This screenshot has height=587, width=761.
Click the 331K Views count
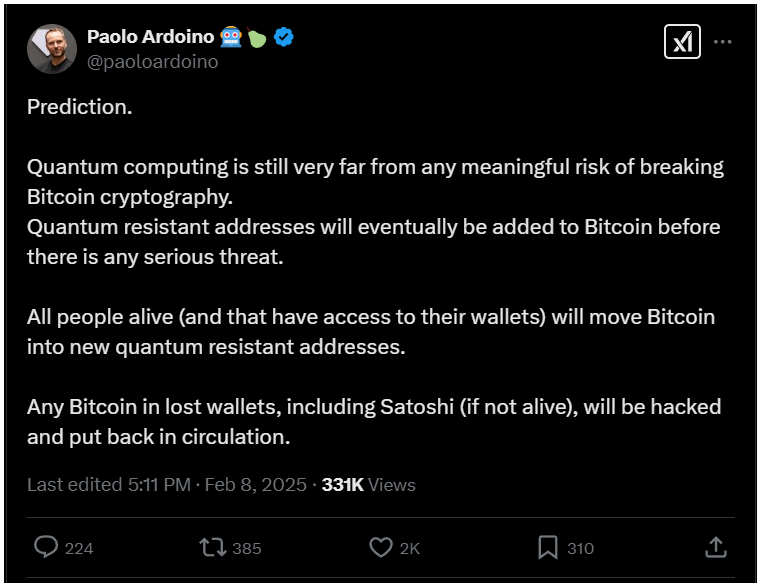point(368,485)
